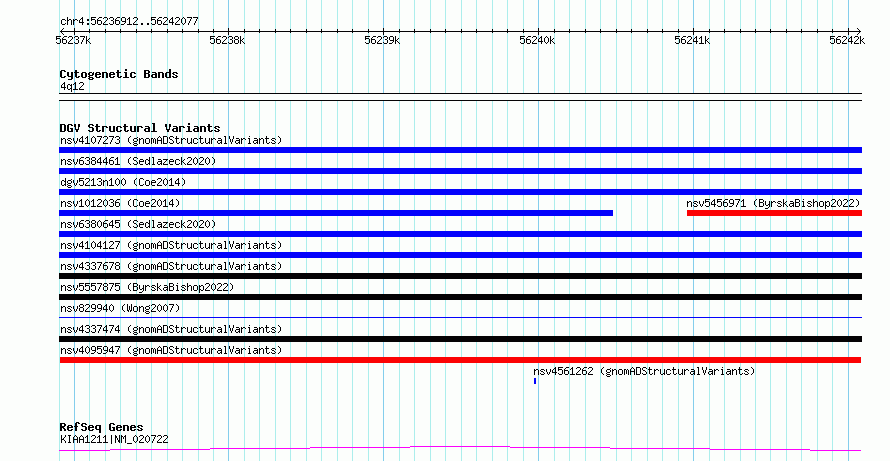Click the 56239k ruler tick label
890x461 pixels.
tap(382, 40)
